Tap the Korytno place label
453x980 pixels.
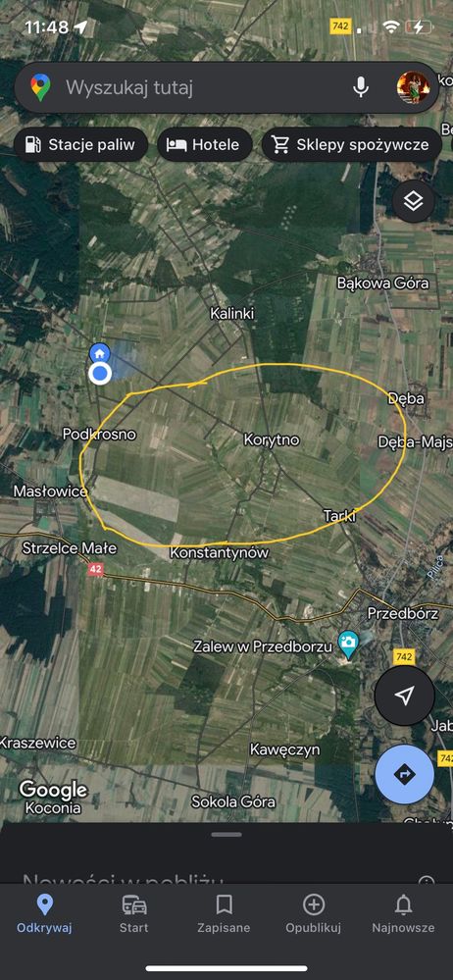click(272, 440)
